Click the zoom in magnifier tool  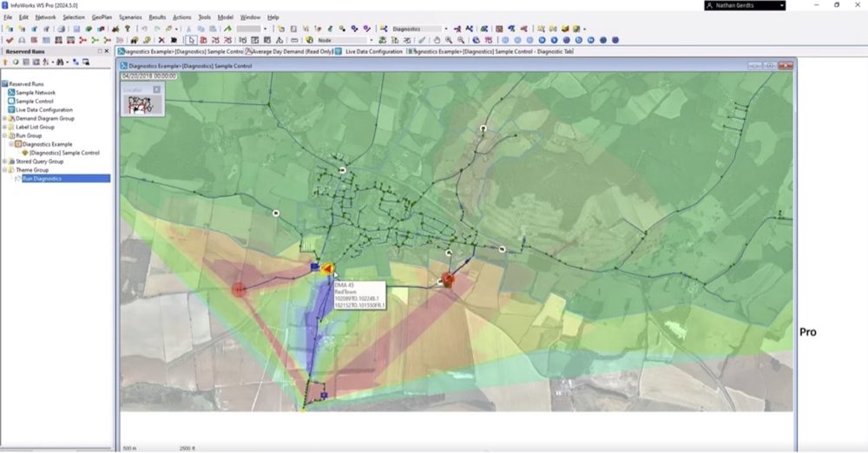tap(449, 40)
